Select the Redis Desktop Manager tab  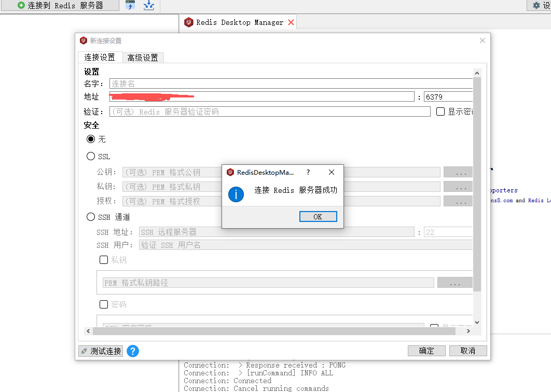(x=240, y=22)
